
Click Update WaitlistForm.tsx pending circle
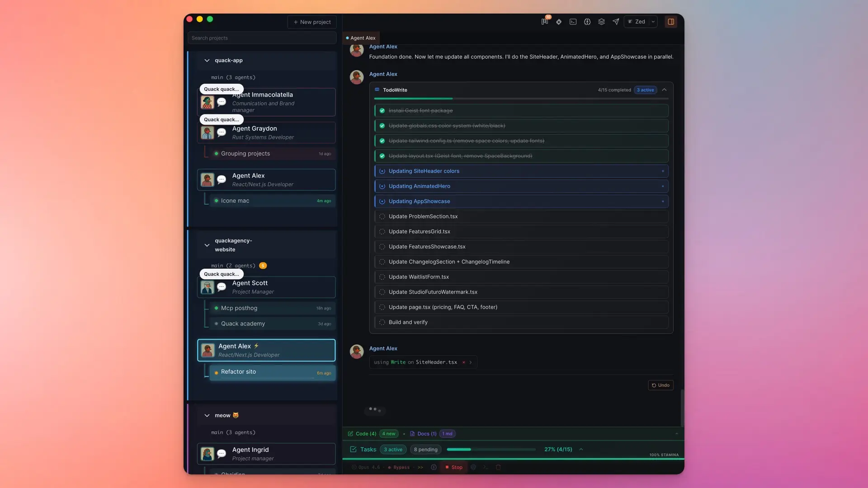pos(382,277)
